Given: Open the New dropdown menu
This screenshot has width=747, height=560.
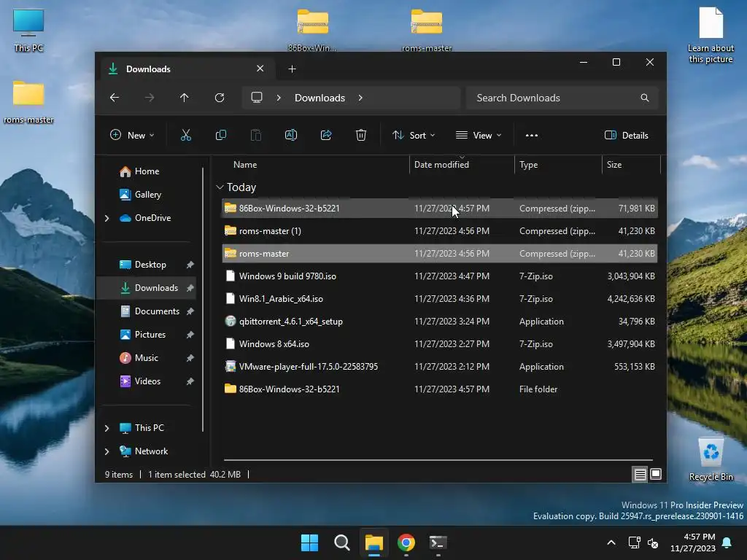Looking at the screenshot, I should click(x=132, y=135).
